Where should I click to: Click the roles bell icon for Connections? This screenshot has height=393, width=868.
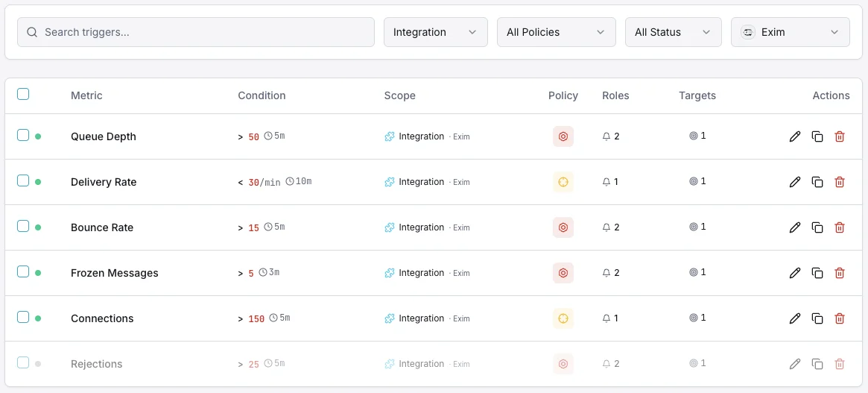tap(606, 318)
